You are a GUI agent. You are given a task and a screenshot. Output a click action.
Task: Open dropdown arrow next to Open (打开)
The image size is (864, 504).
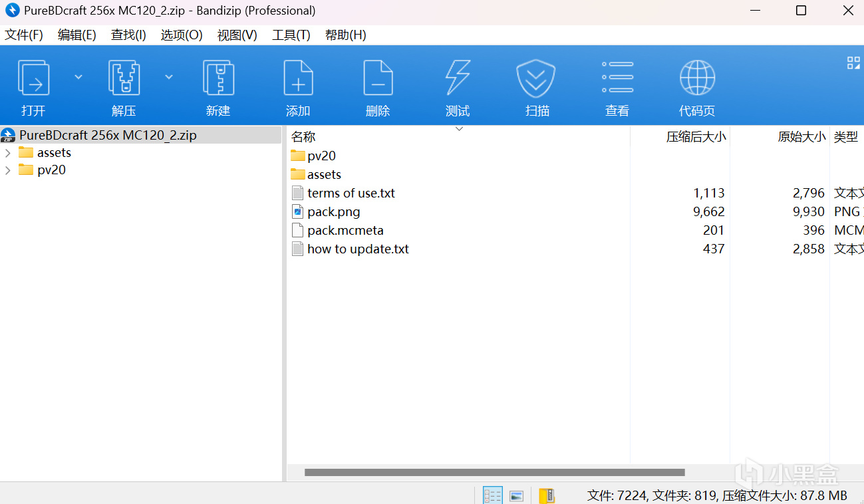pos(78,77)
